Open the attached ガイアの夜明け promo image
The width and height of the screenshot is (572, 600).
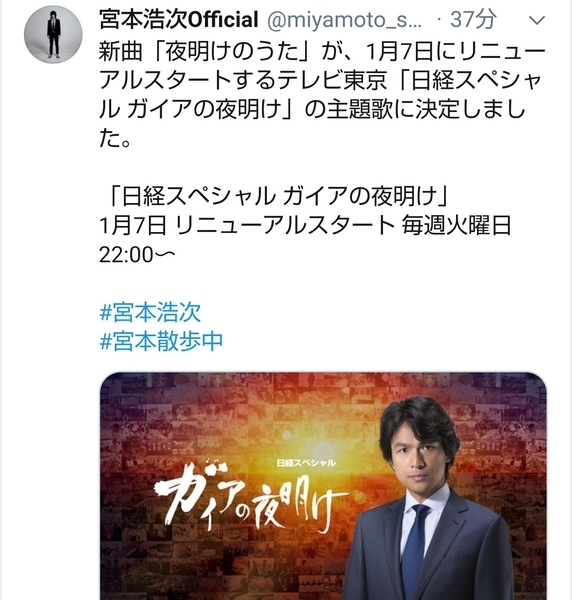pos(323,486)
